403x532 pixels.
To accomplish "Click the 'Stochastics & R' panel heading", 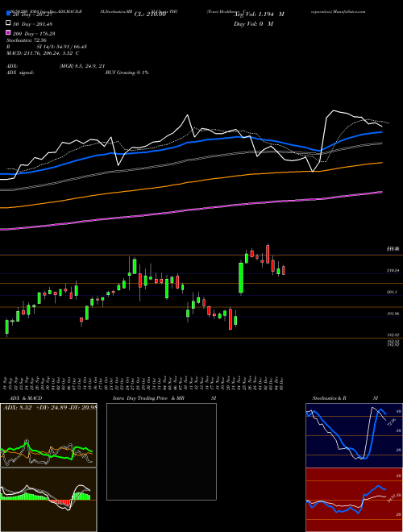I will click(x=329, y=398).
